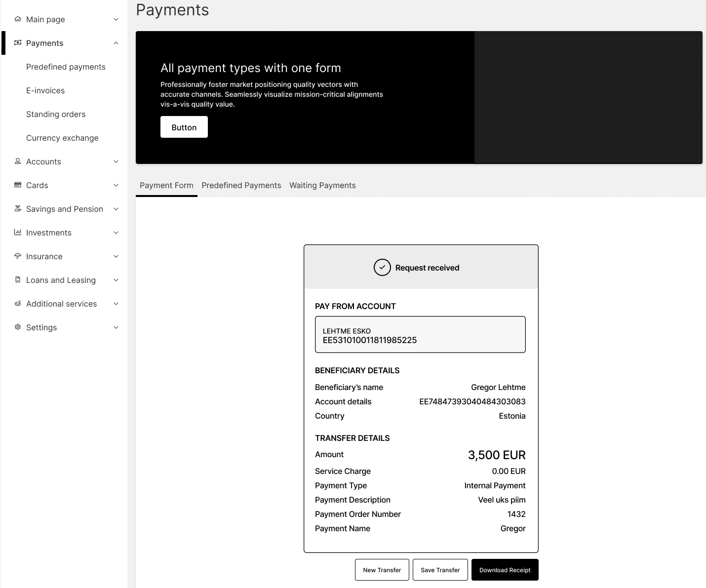Click the Payments money icon in sidebar
Viewport: 706px width, 588px height.
18,43
